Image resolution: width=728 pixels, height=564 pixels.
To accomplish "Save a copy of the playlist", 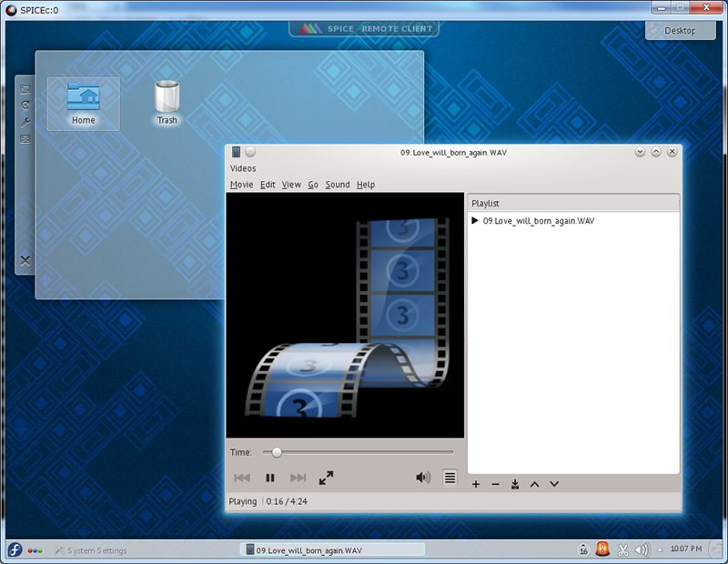I will 515,484.
